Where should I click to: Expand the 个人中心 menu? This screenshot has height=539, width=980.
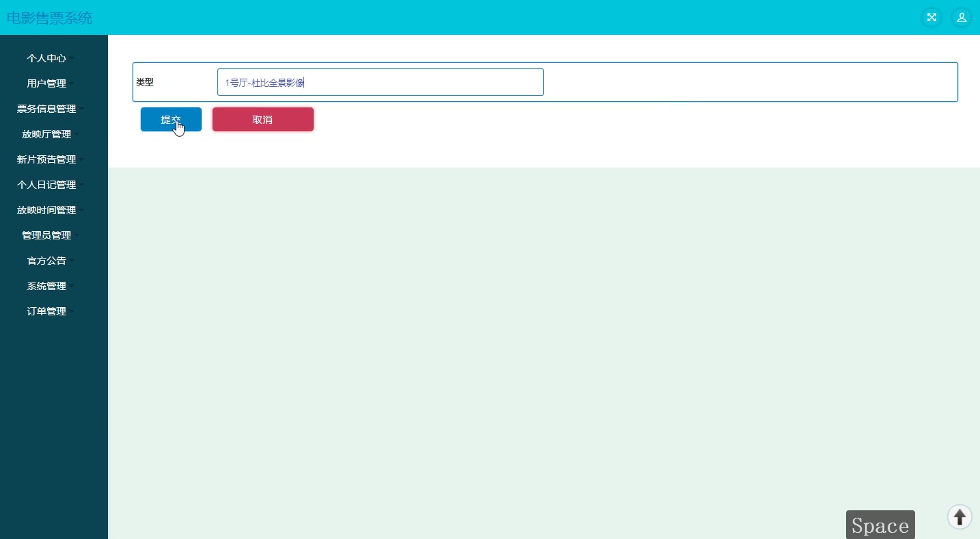[x=51, y=58]
